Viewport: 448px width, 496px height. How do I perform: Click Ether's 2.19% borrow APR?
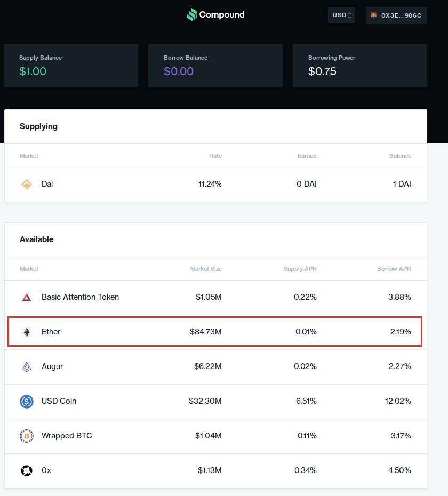[x=401, y=332]
